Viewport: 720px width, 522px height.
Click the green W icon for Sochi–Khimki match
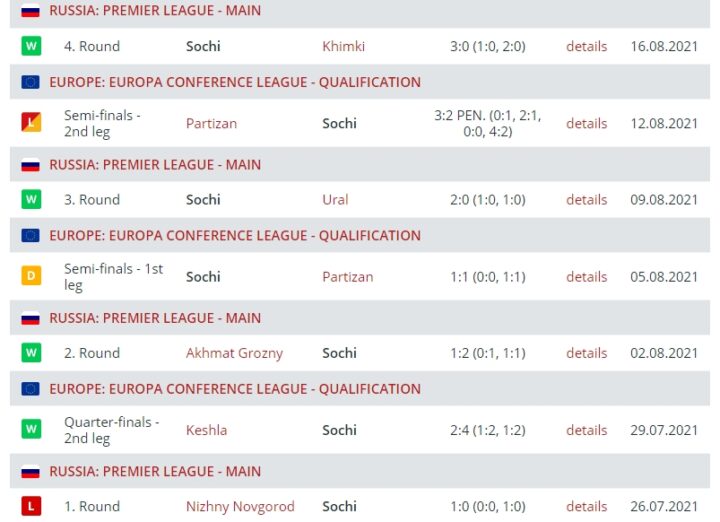[x=31, y=46]
